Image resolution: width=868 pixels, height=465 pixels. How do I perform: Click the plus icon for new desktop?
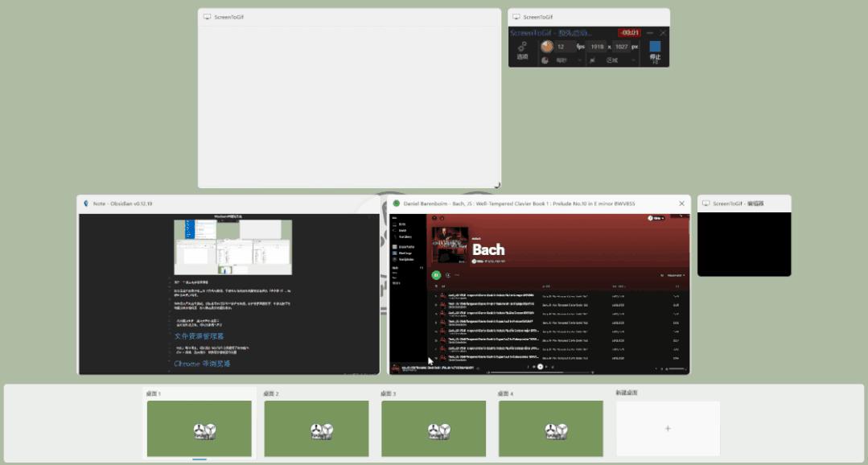coord(668,429)
